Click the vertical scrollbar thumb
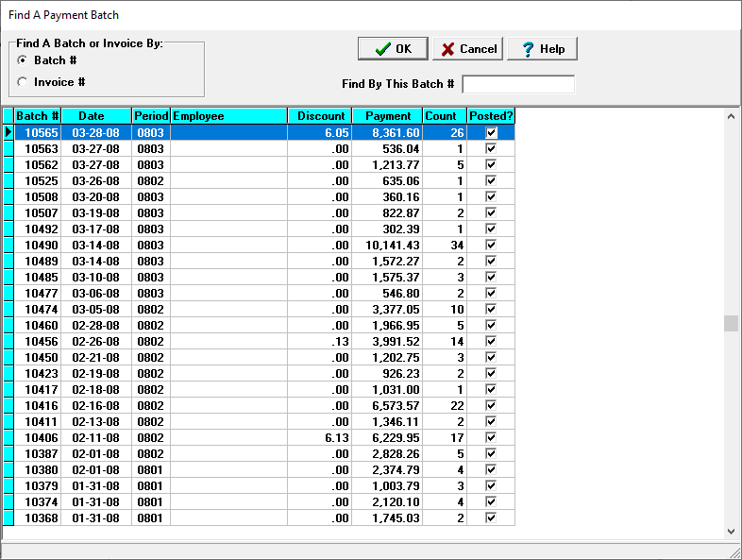742x560 pixels. (x=731, y=324)
